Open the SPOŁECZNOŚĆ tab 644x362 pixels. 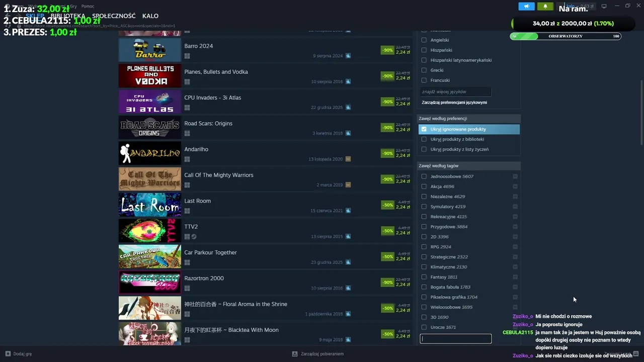click(114, 16)
